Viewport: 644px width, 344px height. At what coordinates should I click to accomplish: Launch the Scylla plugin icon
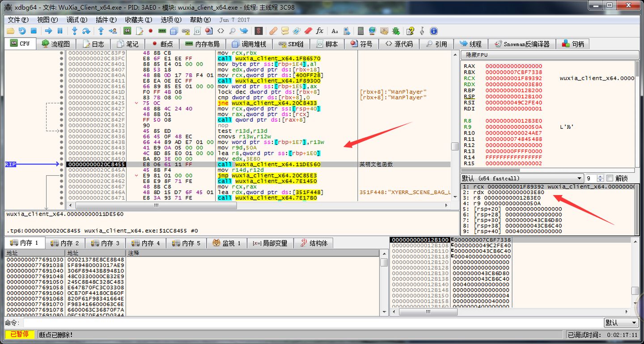258,31
